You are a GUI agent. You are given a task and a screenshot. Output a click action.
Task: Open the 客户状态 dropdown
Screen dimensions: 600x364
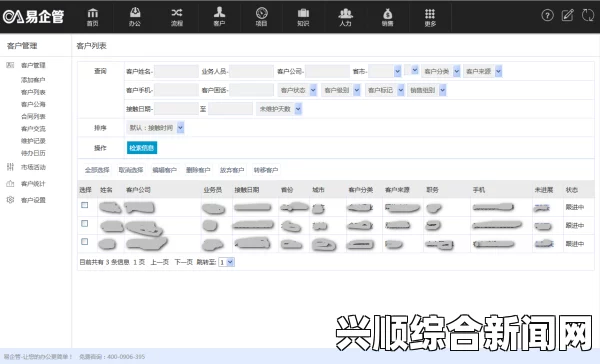[x=297, y=90]
